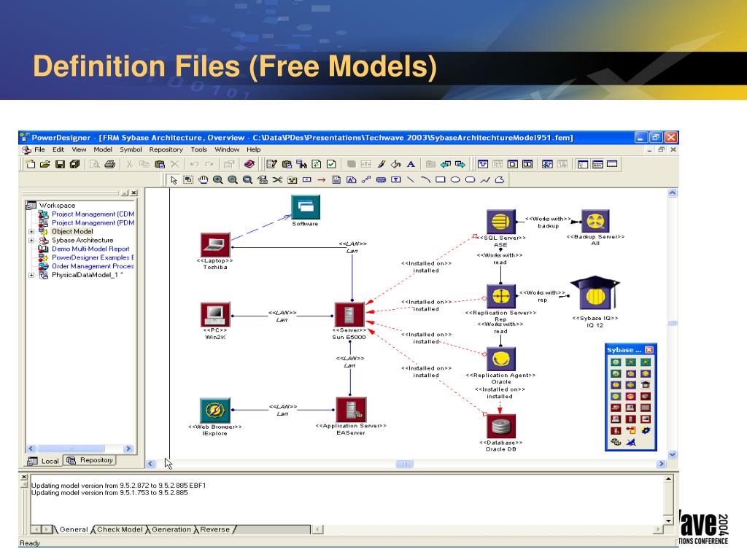Viewport: 747px width, 560px height.
Task: Switch to Generation output tab
Action: (x=171, y=529)
